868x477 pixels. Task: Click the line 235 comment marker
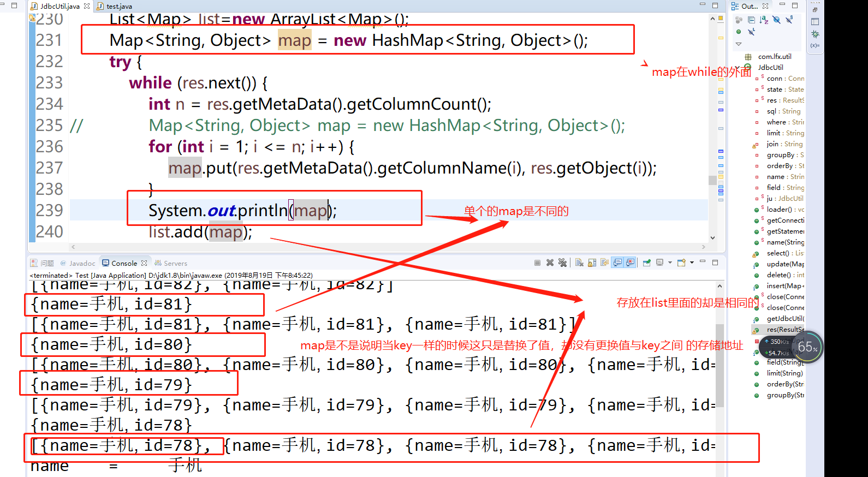(x=76, y=126)
